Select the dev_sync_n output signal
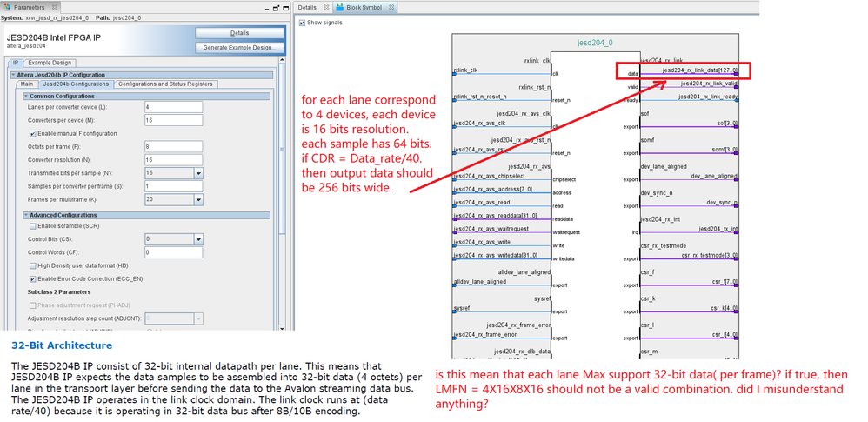This screenshot has width=868, height=422. (x=722, y=203)
